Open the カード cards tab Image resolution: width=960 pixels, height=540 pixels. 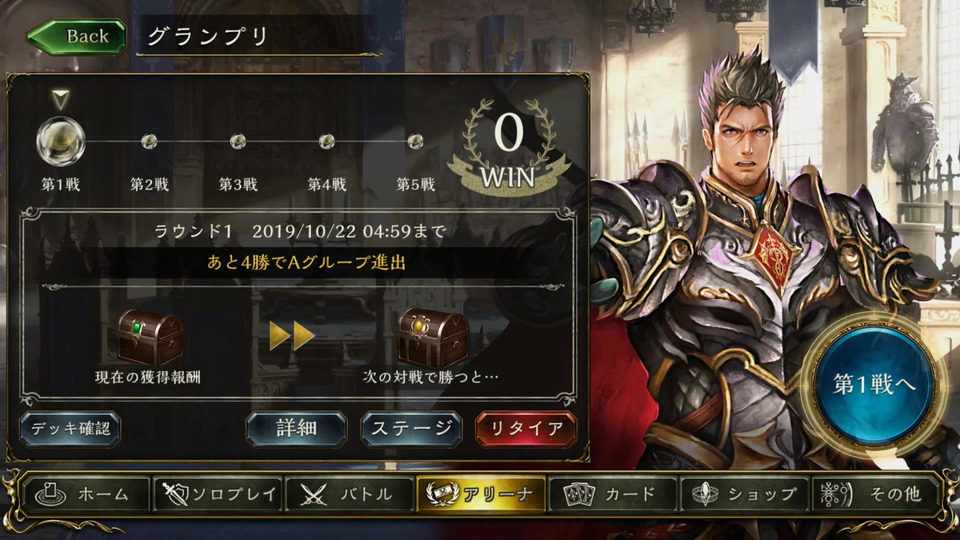613,494
